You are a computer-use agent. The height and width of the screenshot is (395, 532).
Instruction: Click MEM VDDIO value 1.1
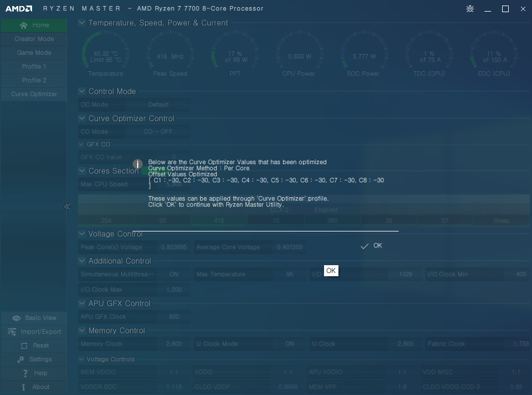(174, 372)
